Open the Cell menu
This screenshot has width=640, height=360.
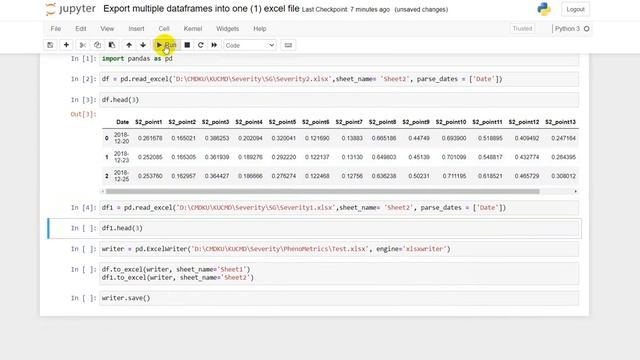pos(164,29)
